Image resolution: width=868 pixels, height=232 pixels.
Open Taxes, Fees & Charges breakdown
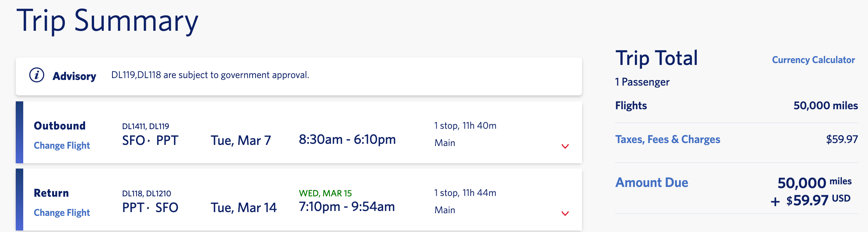(667, 139)
